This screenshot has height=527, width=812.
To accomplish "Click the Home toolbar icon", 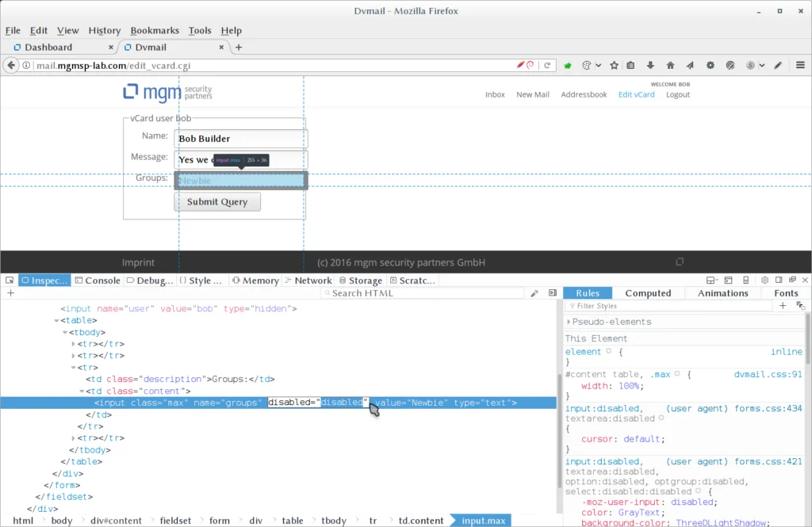I will point(670,66).
